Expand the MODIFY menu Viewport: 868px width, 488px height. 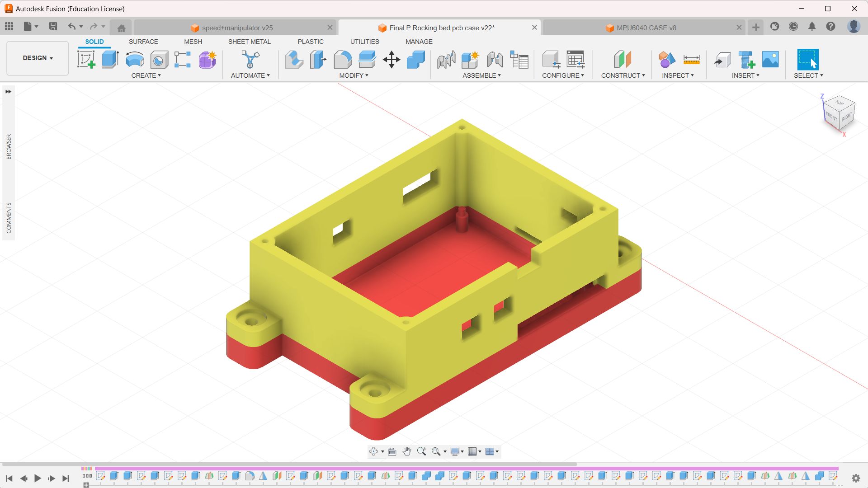[x=354, y=75]
